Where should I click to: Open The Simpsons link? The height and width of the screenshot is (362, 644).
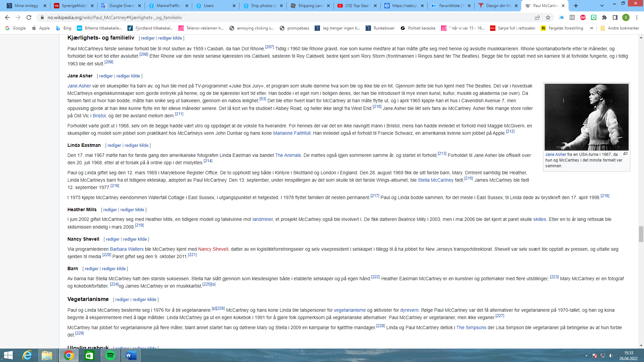(x=471, y=328)
